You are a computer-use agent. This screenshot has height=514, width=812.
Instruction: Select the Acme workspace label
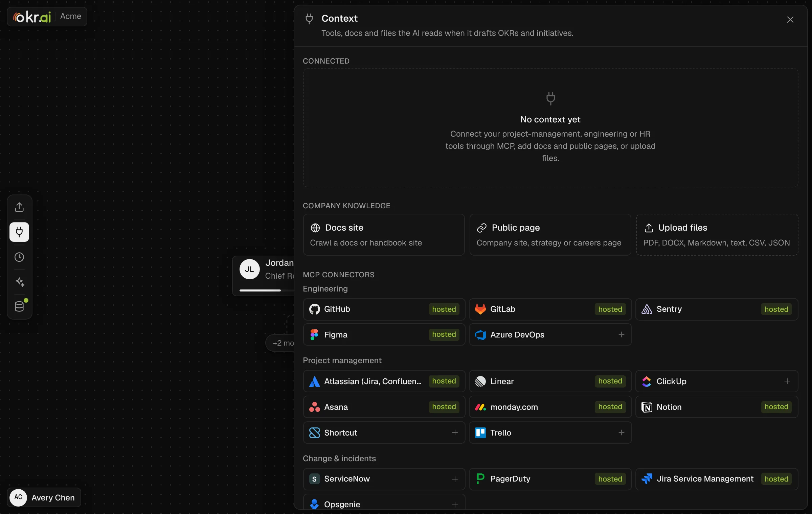pos(71,16)
